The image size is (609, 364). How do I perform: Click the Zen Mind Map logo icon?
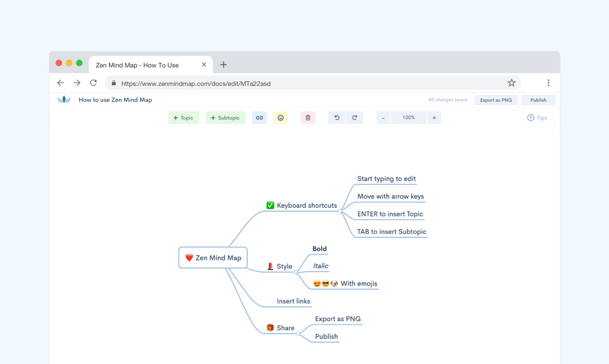click(64, 100)
